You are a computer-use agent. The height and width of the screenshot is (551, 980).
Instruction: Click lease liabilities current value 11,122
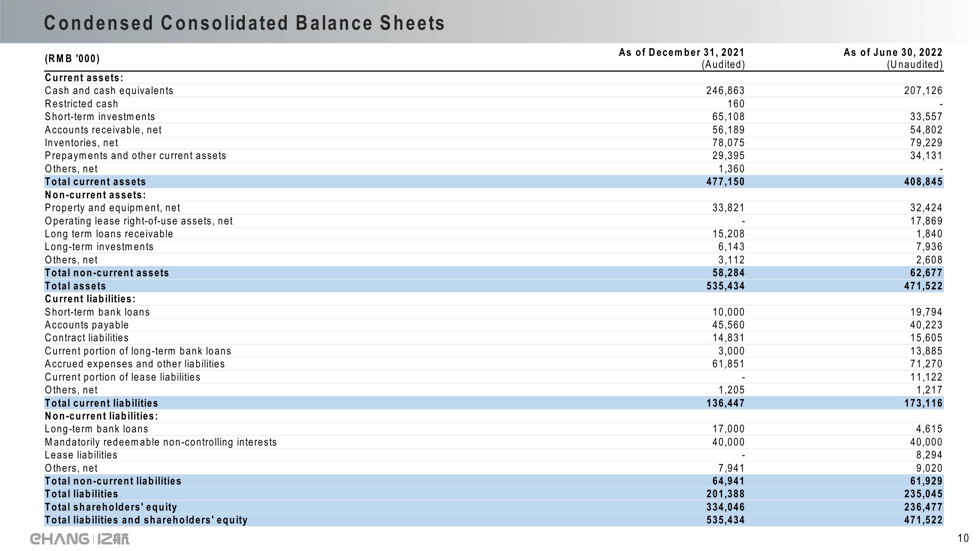(x=927, y=377)
